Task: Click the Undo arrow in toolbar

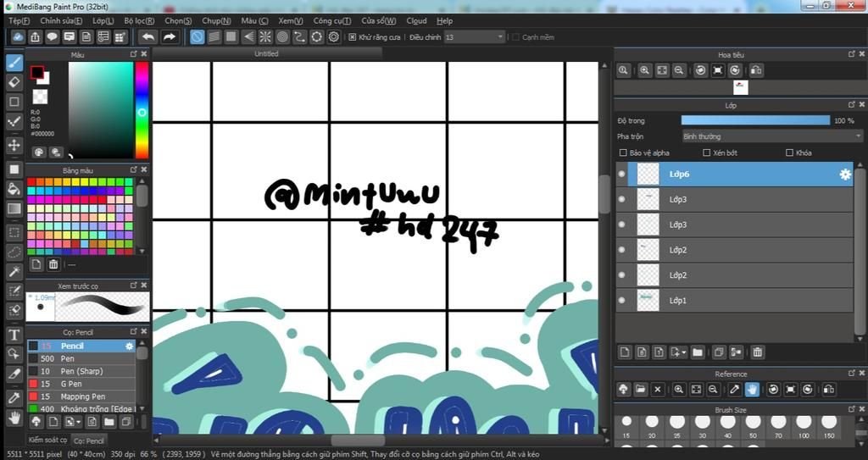Action: coord(147,37)
